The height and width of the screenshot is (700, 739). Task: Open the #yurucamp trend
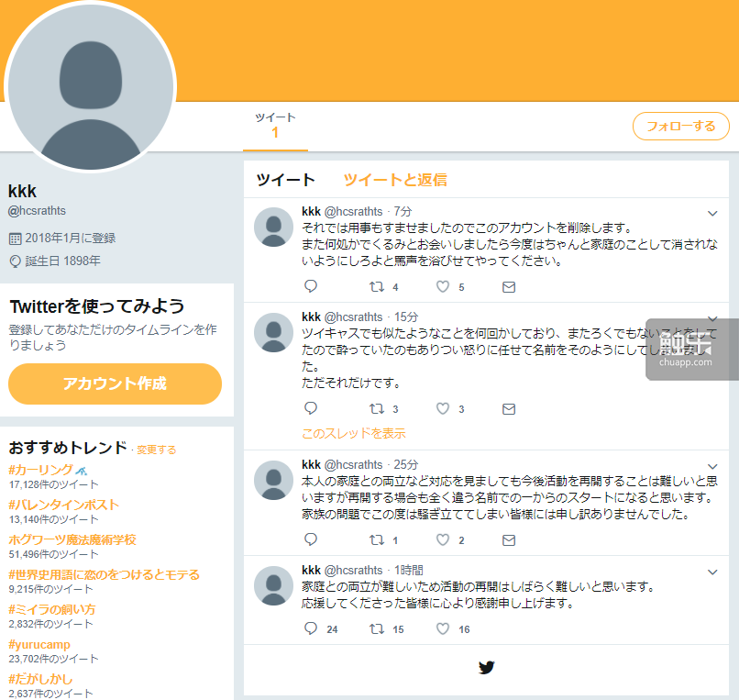tap(39, 644)
